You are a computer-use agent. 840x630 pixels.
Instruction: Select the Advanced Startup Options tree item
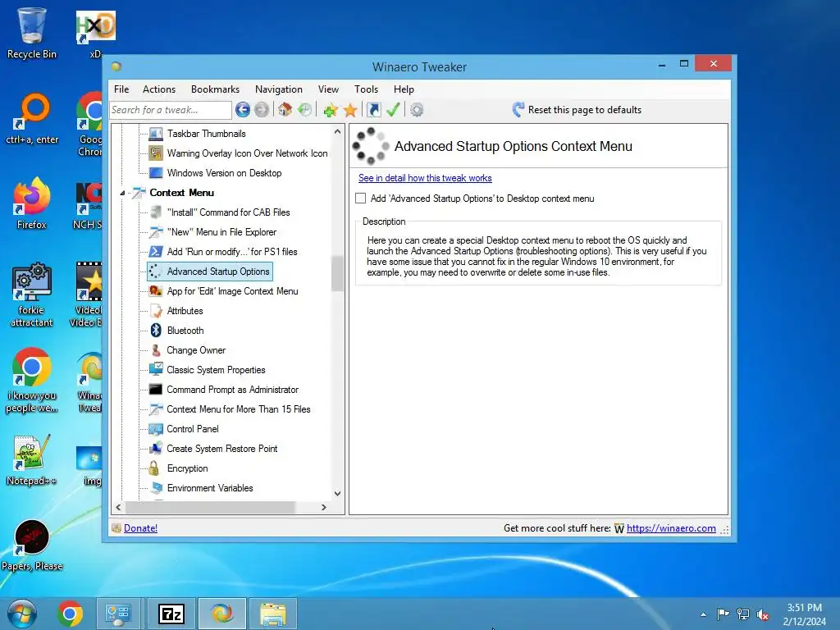tap(210, 272)
